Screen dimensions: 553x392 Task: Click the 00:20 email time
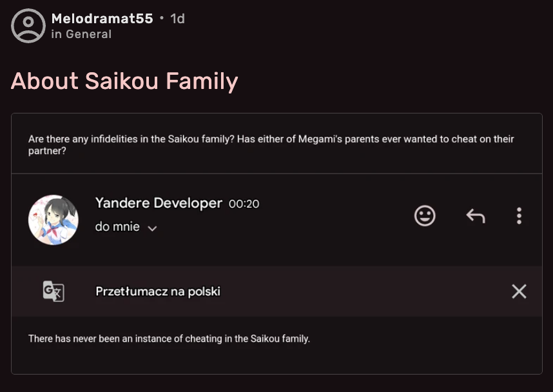point(244,204)
